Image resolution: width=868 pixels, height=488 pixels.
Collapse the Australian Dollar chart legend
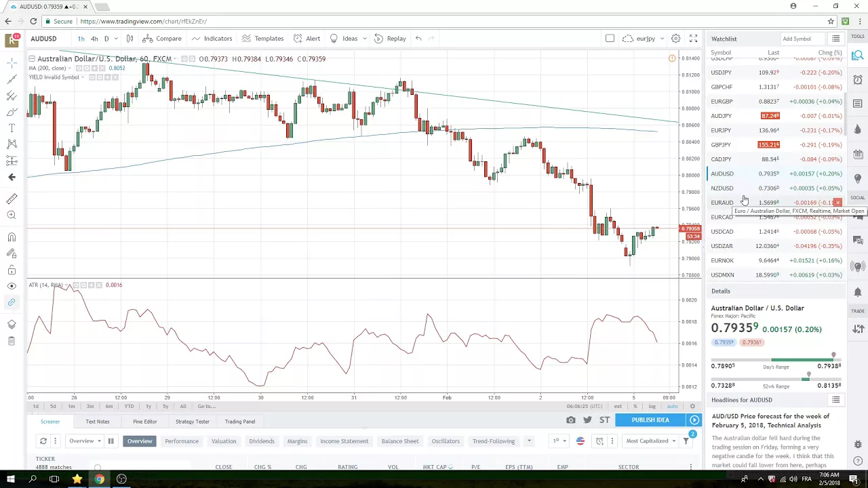[x=33, y=59]
